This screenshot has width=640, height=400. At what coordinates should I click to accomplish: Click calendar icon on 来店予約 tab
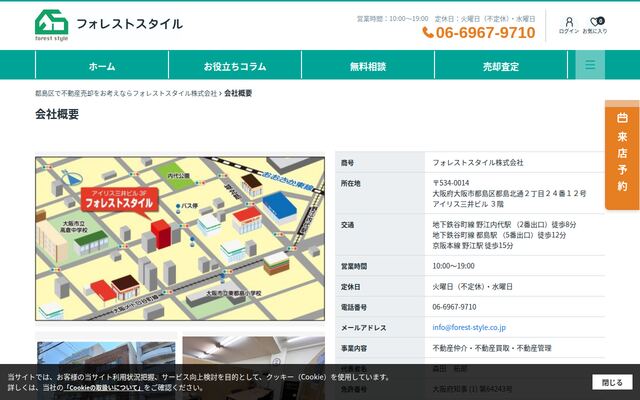[622, 118]
